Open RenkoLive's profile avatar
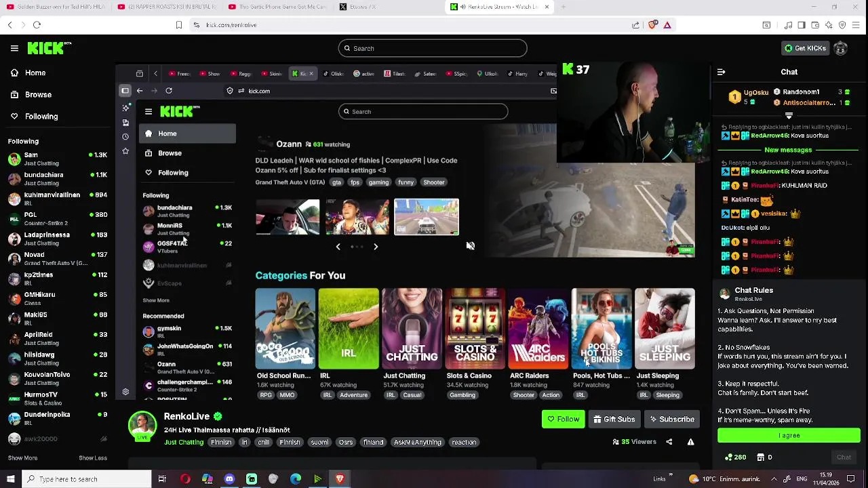This screenshot has height=488, width=868. [x=142, y=426]
